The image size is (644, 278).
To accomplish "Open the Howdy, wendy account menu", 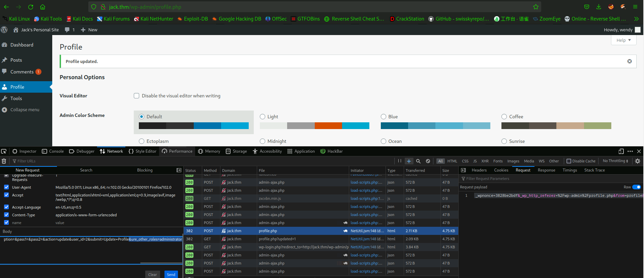I will point(622,30).
